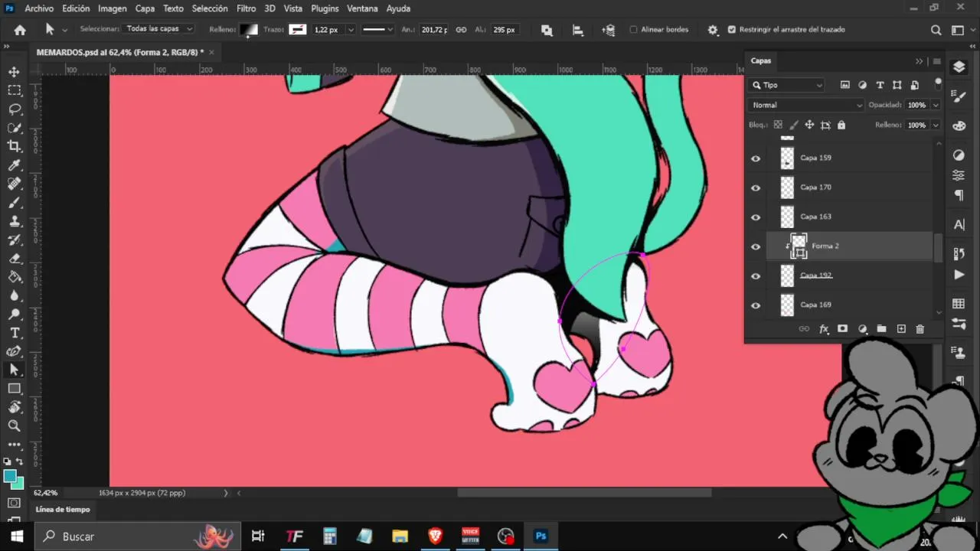Create a new layer
The image size is (980, 551).
point(901,329)
